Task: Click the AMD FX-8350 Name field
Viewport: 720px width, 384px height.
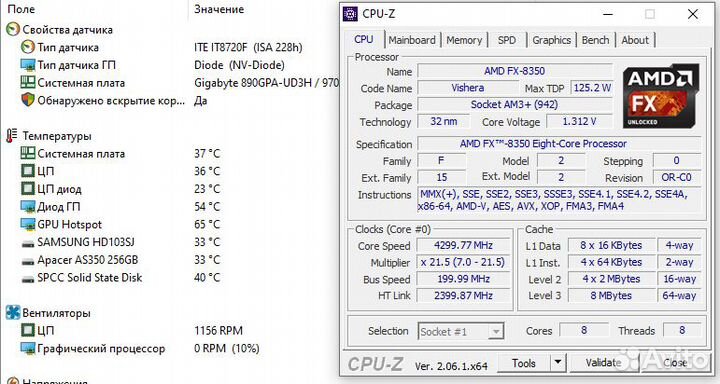Action: tap(515, 71)
